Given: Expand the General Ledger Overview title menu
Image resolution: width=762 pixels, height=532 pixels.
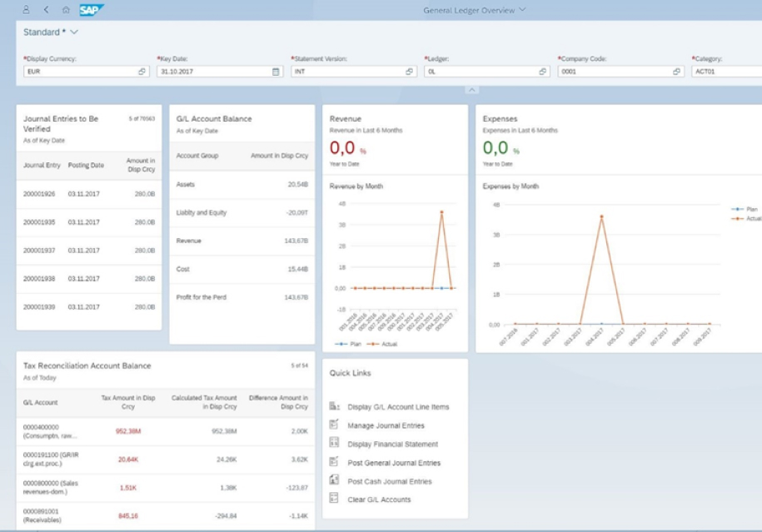Looking at the screenshot, I should 522,10.
